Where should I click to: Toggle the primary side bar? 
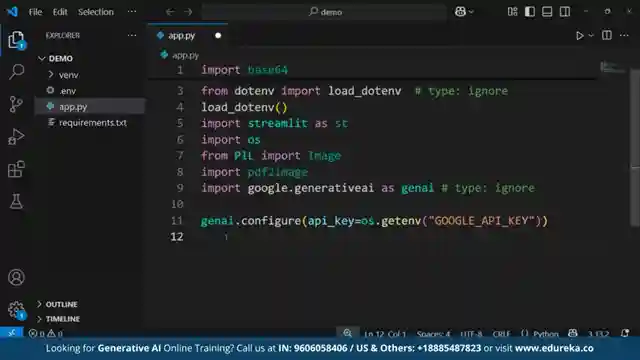[x=530, y=11]
